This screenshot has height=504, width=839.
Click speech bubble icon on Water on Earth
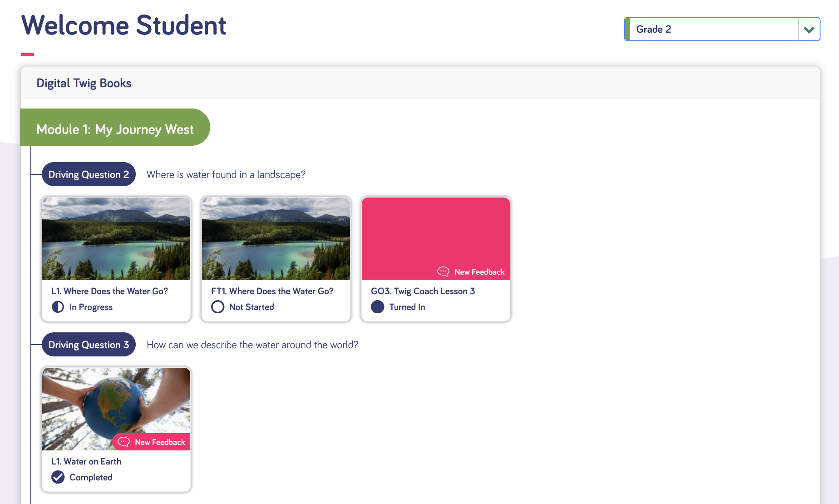123,442
